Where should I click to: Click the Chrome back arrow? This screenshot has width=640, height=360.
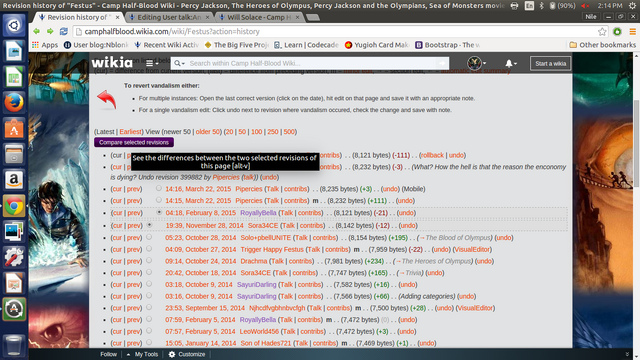point(37,31)
